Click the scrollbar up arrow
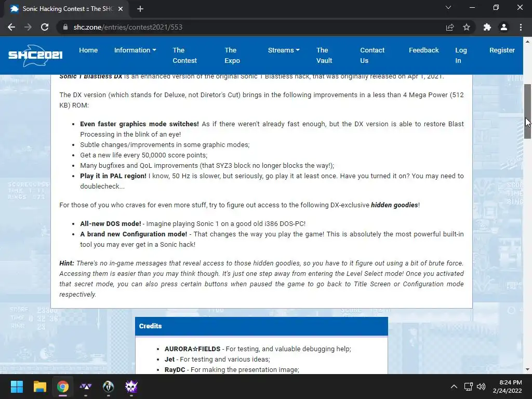 pyautogui.click(x=527, y=42)
